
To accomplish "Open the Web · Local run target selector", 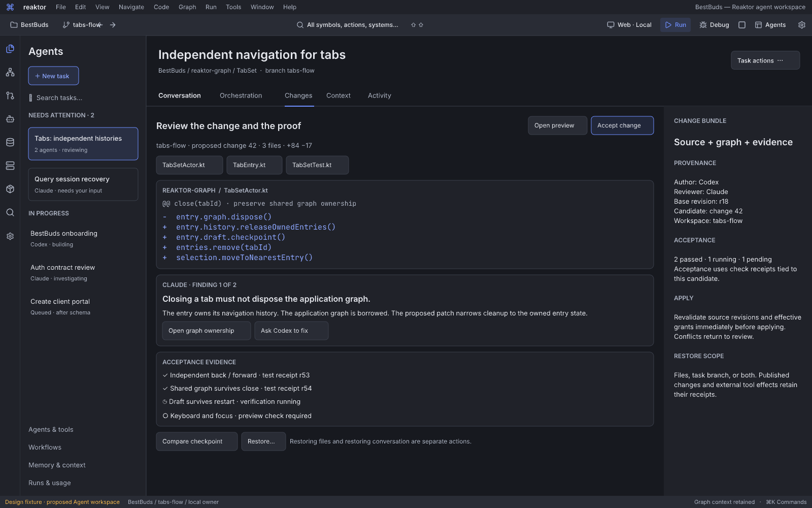I will [x=629, y=25].
